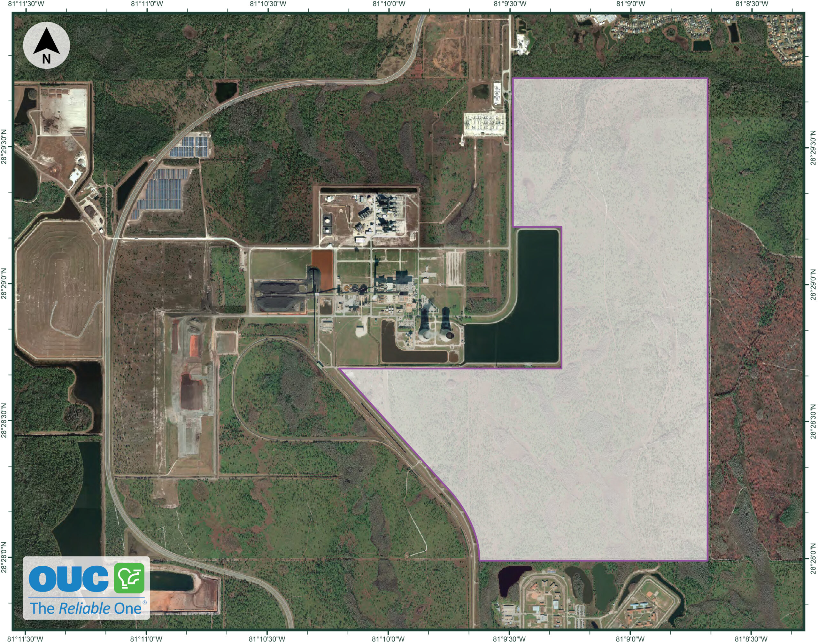Click the white electrical substation yard

pos(484,124)
